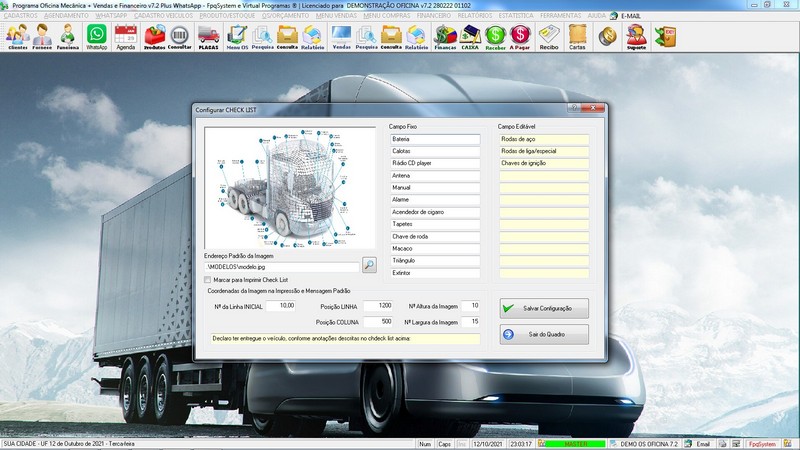Select the Chaves de ignição field
800x450 pixels.
pyautogui.click(x=544, y=163)
